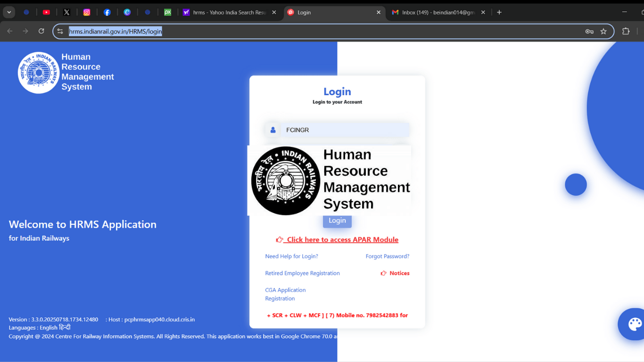Click the Indian Railways logo at top left

(x=39, y=73)
